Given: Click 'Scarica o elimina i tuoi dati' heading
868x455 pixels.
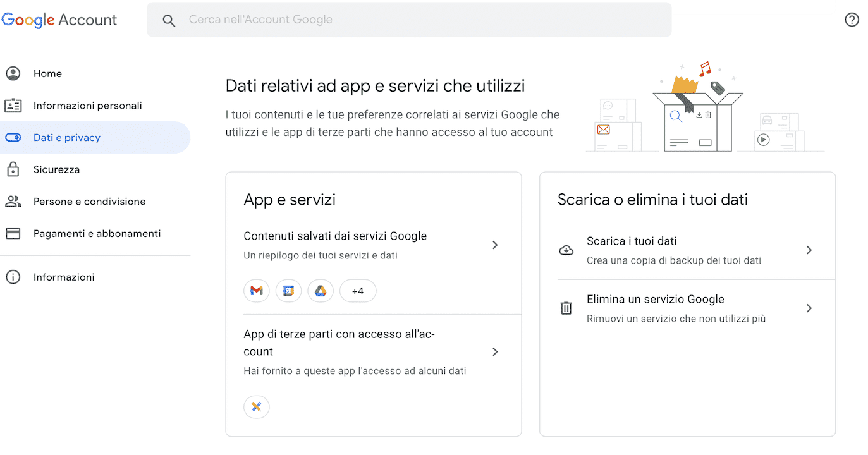Looking at the screenshot, I should (652, 200).
